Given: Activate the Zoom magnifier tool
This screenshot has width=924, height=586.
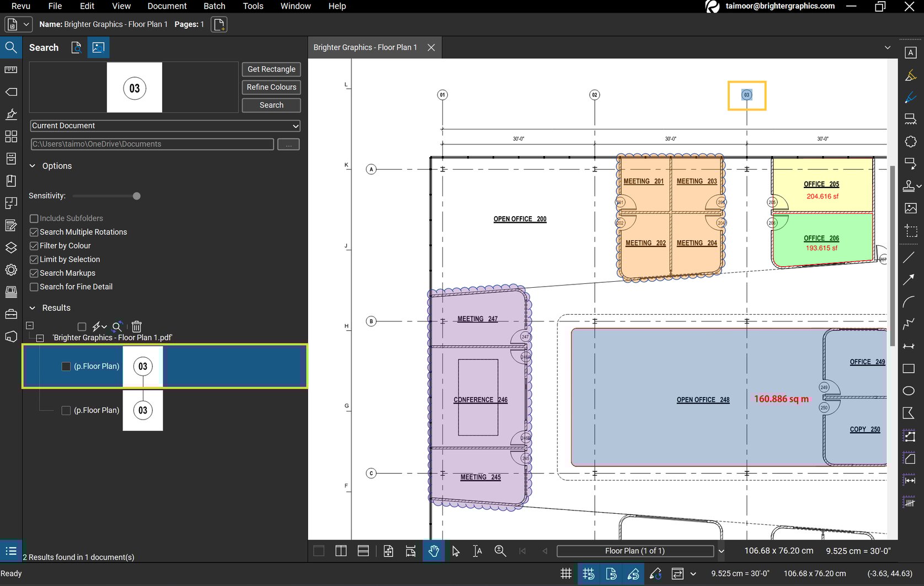Looking at the screenshot, I should (500, 551).
